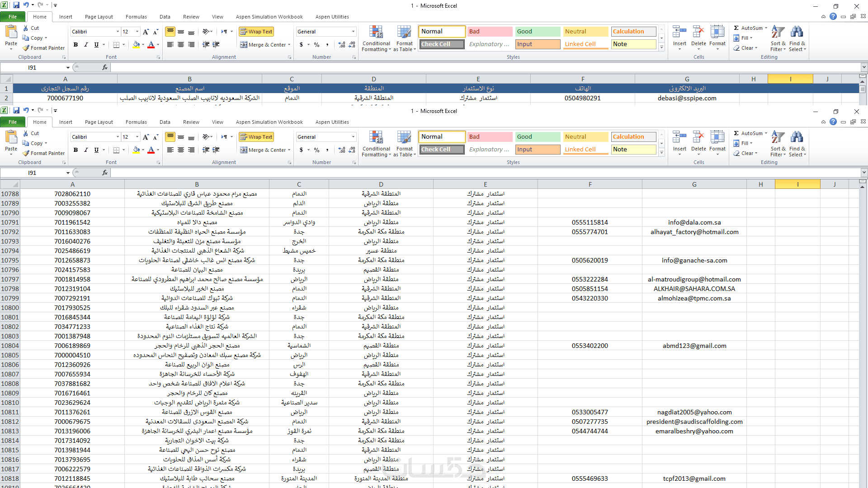Expand the AutoSum dropdown arrow in the lower ribbon
The image size is (868, 488).
click(x=766, y=133)
